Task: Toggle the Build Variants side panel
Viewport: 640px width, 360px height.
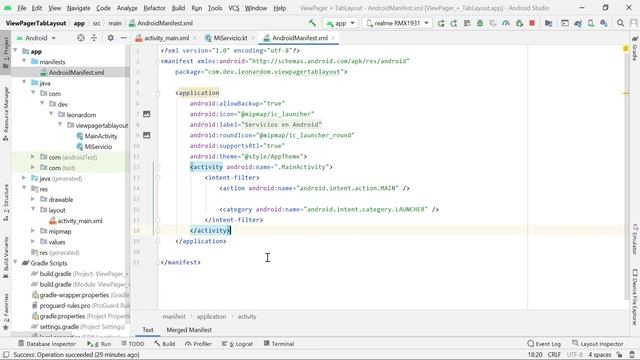Action: pos(6,257)
